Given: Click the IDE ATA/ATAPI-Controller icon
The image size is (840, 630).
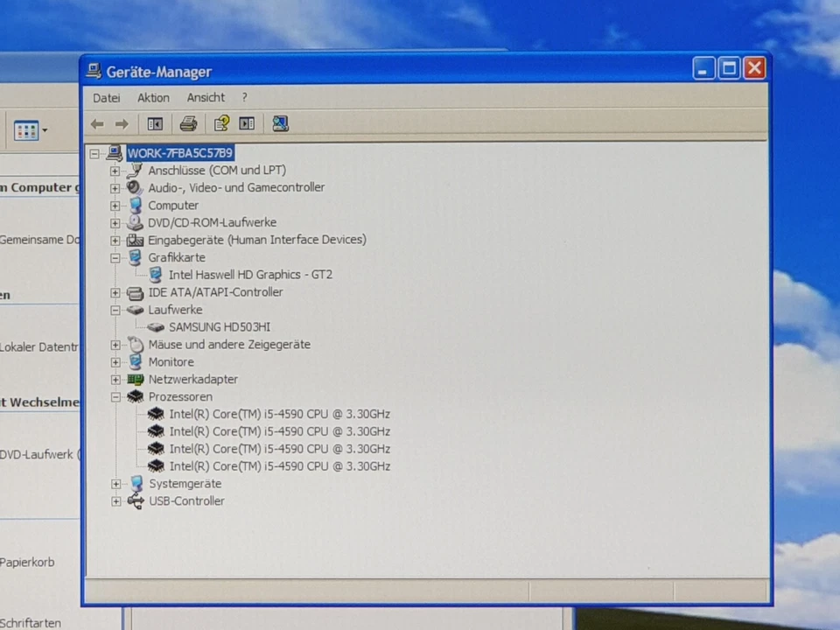Looking at the screenshot, I should point(135,293).
